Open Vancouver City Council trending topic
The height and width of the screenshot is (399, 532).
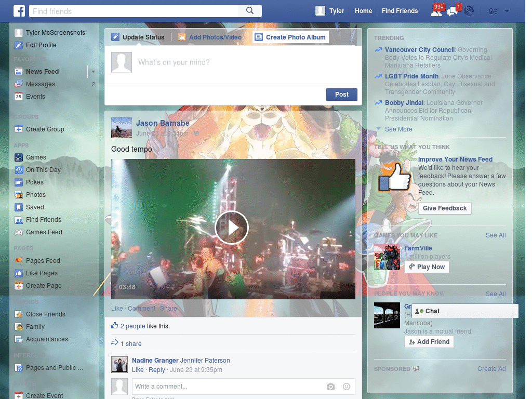coord(419,50)
